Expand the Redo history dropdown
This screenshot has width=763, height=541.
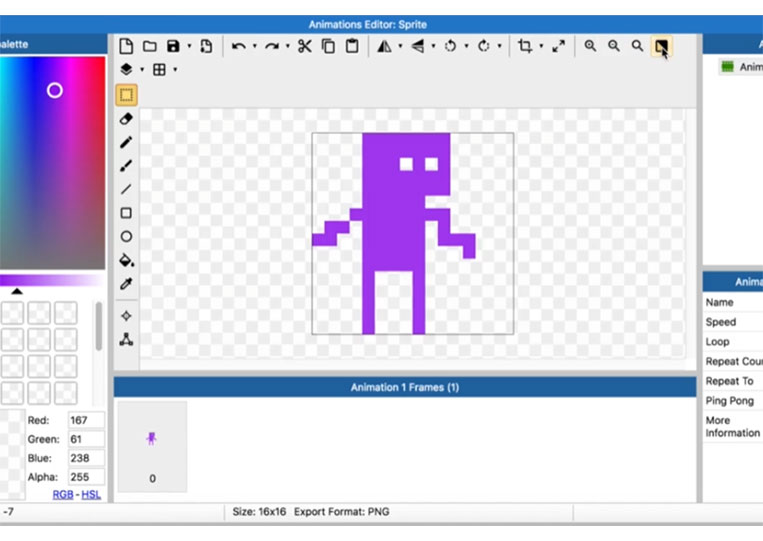tap(288, 46)
